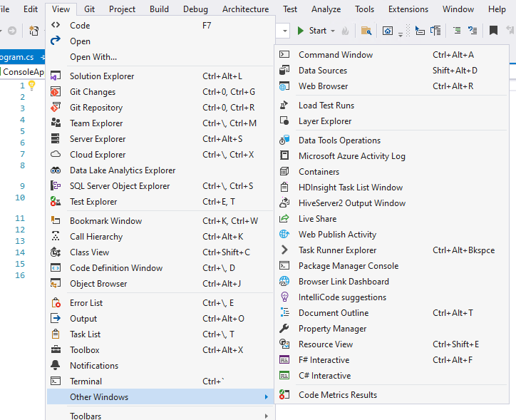Open the Analyze menu
This screenshot has height=420, width=516.
(326, 9)
